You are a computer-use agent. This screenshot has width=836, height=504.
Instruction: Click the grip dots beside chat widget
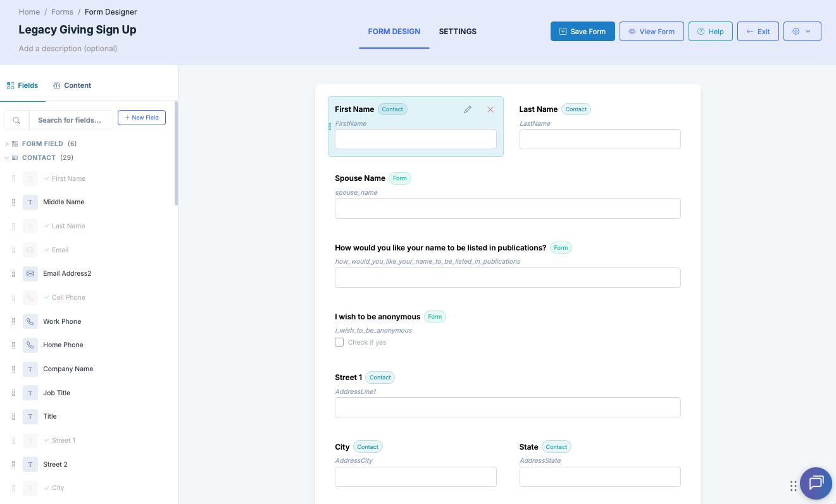[x=794, y=486]
